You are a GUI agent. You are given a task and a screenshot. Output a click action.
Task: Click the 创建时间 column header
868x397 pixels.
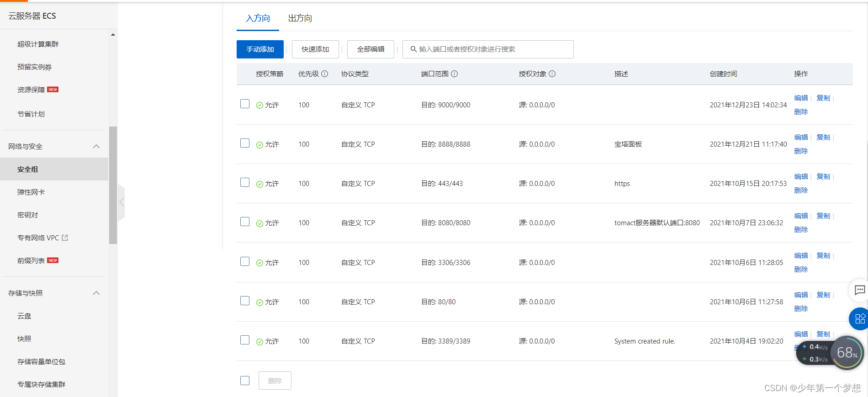(723, 74)
